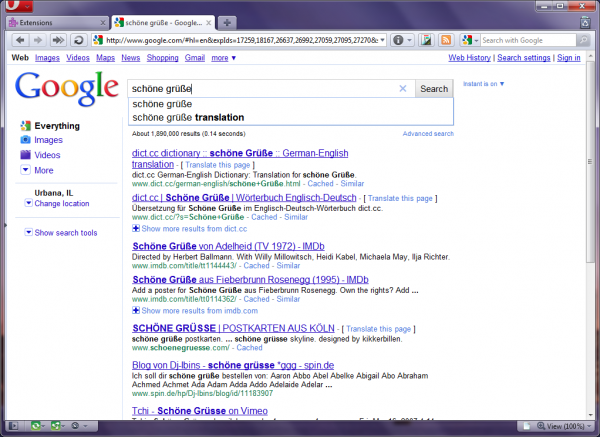Click the 'Search with Google' input field
The height and width of the screenshot is (437, 600).
(x=528, y=40)
